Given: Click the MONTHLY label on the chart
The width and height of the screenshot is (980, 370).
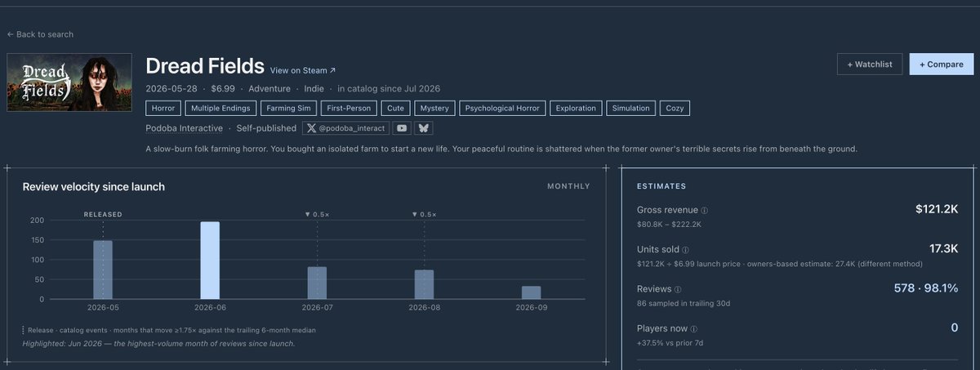Looking at the screenshot, I should pyautogui.click(x=568, y=186).
